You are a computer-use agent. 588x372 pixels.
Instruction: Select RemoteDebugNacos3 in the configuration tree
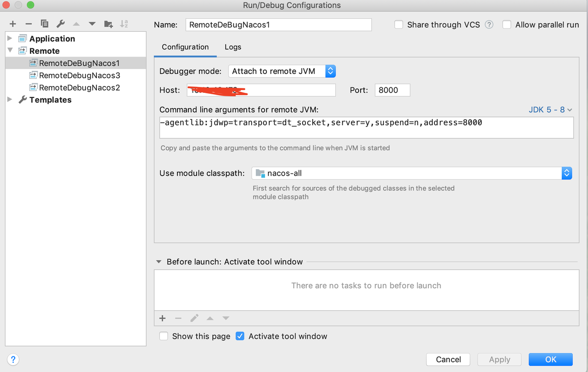pyautogui.click(x=79, y=75)
